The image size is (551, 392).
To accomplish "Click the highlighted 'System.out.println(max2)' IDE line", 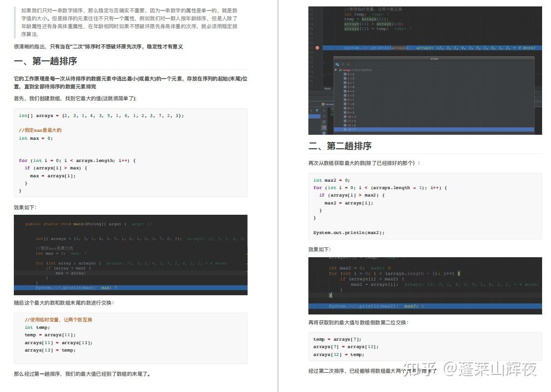I will point(425,307).
